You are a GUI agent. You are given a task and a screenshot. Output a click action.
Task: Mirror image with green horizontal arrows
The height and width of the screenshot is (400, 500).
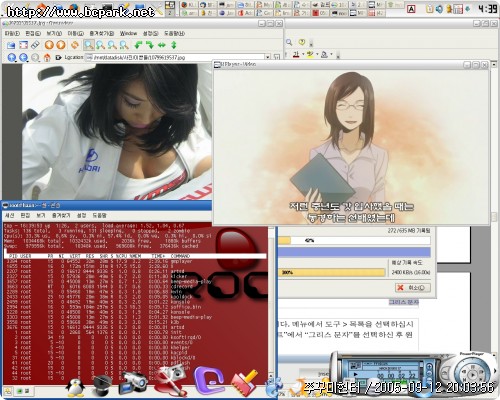(x=162, y=45)
